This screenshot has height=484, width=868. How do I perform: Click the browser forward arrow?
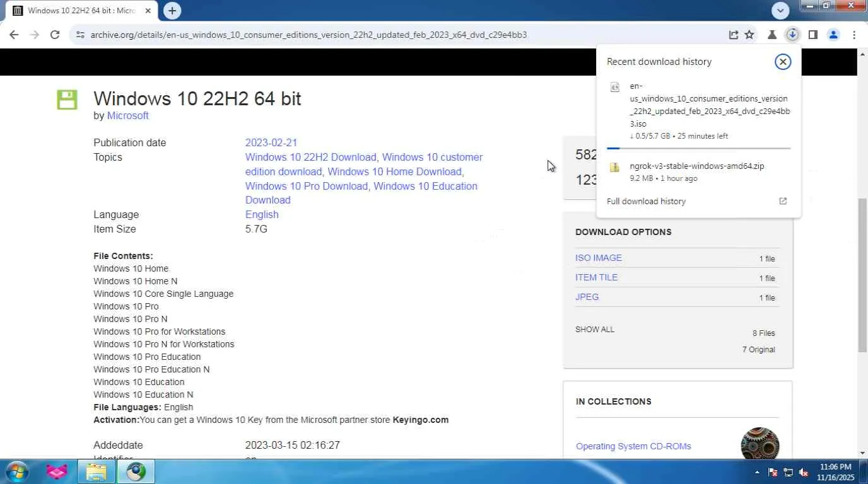click(35, 35)
